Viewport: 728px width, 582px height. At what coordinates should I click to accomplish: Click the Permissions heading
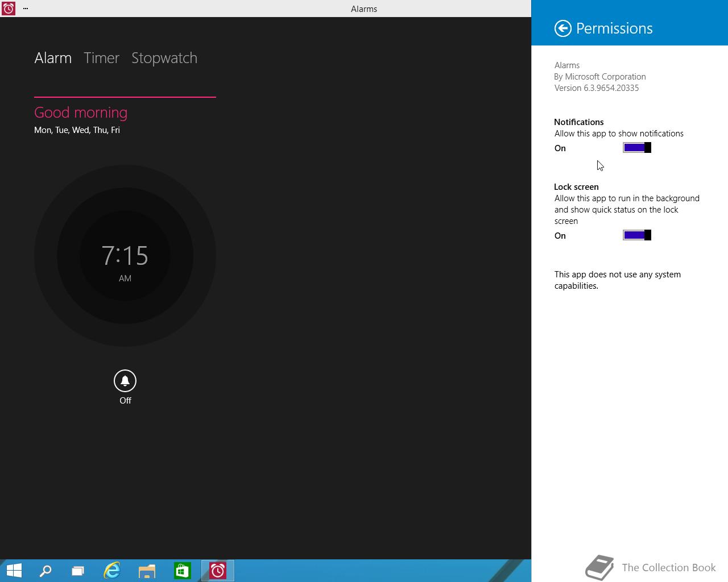tap(614, 28)
